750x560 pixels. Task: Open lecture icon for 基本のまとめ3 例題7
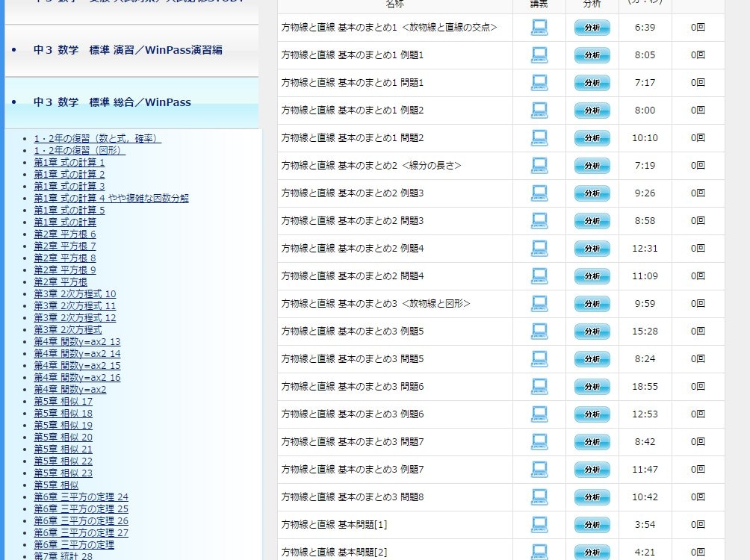point(539,470)
